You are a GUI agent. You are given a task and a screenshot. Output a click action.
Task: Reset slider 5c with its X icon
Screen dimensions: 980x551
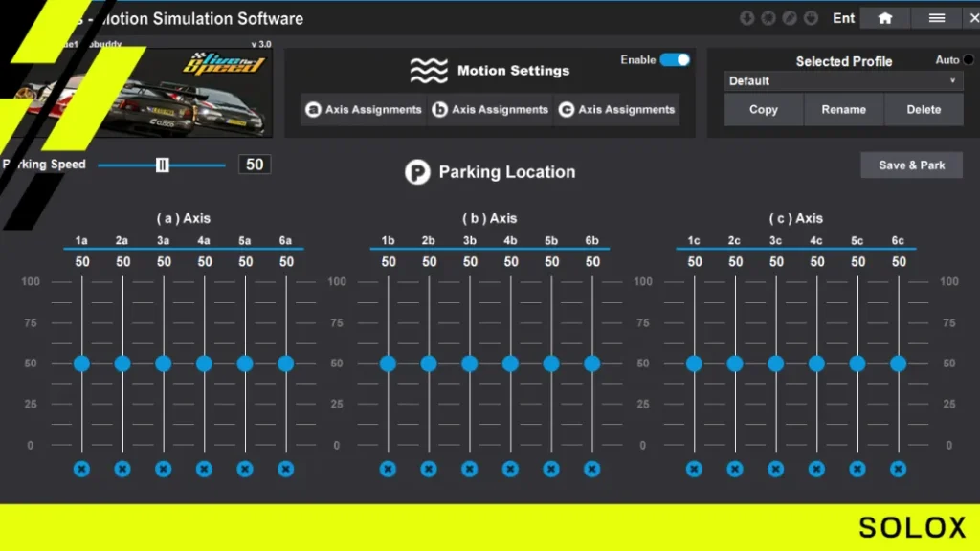pos(857,469)
